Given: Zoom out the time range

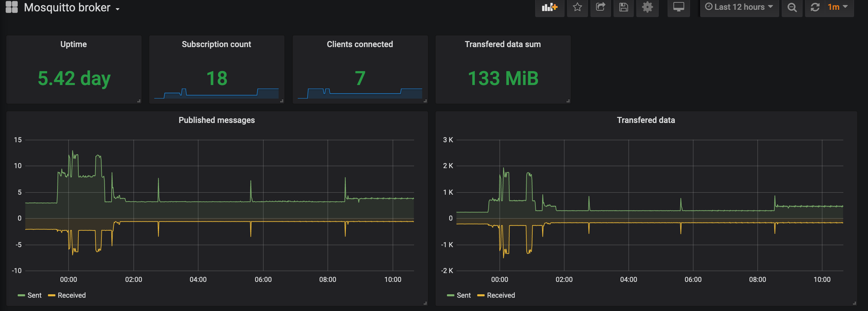Looking at the screenshot, I should [792, 7].
